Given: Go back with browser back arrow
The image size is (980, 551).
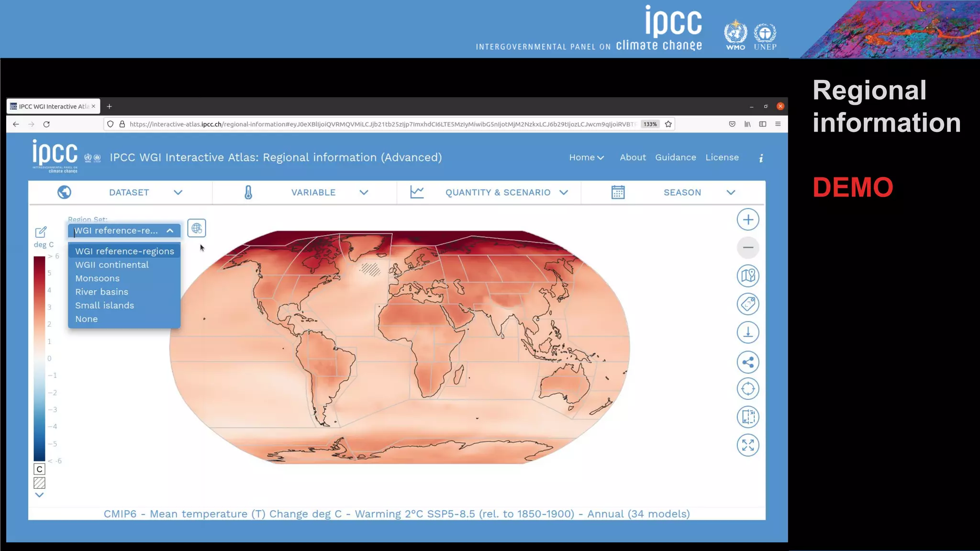Looking at the screenshot, I should [x=16, y=124].
